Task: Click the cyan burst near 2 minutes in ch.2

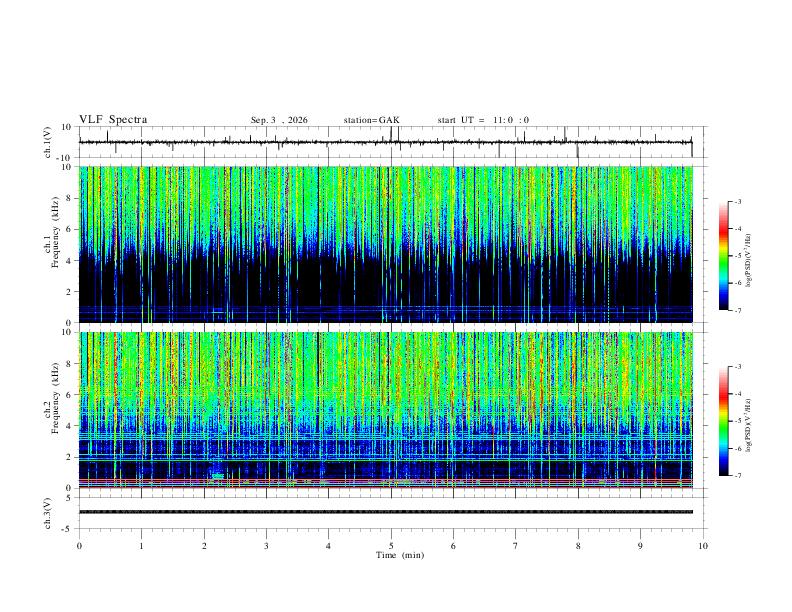Action: [218, 476]
